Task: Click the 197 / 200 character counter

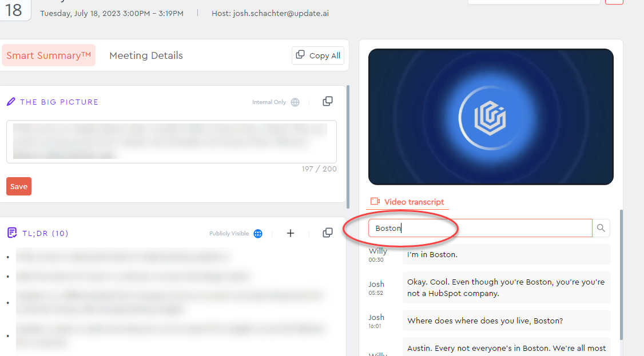Action: (319, 169)
